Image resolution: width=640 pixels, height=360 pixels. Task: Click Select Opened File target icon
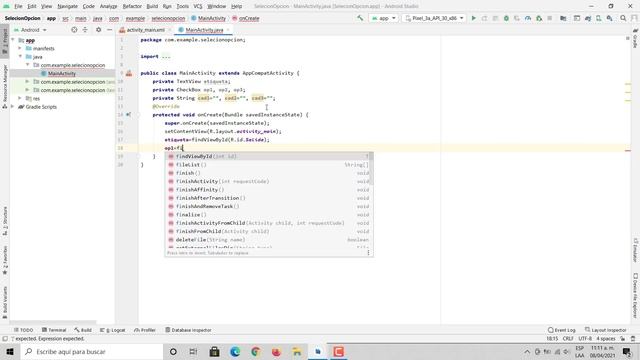tap(74, 30)
